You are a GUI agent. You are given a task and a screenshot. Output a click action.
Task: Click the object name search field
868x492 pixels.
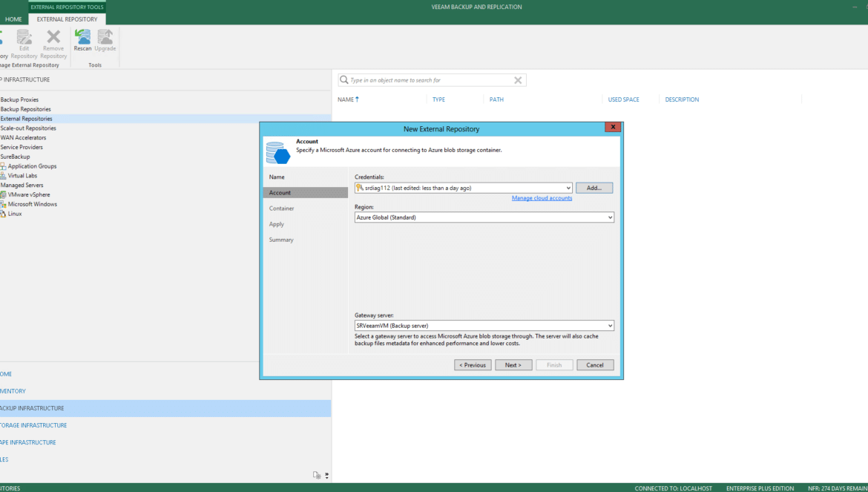pyautogui.click(x=431, y=80)
